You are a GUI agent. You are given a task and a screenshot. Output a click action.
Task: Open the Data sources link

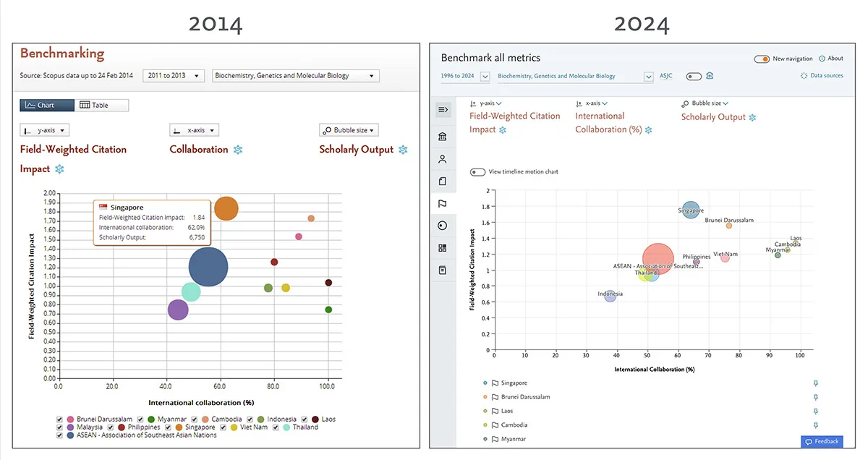822,76
